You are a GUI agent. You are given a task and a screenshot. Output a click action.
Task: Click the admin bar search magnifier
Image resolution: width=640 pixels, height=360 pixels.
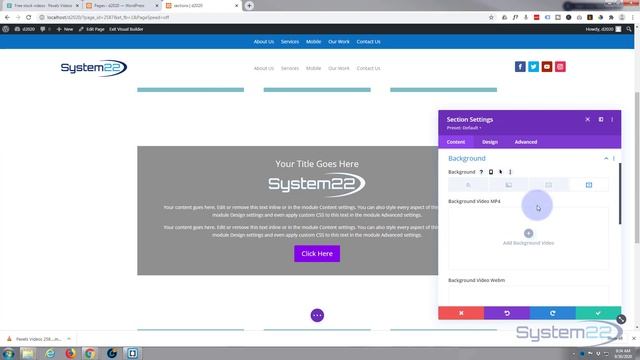[x=629, y=29]
